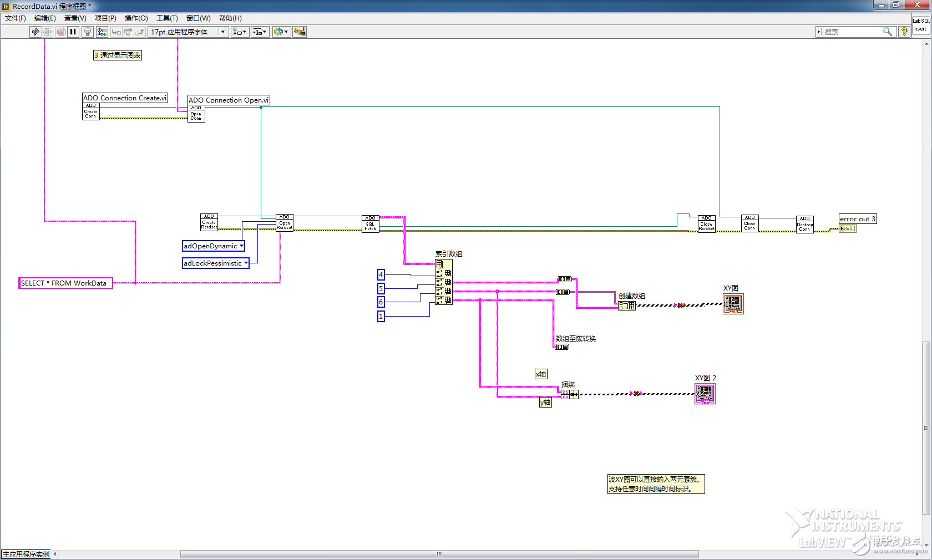Open the 操作(O) menu
Viewport: 932px width, 560px height.
pyautogui.click(x=136, y=18)
